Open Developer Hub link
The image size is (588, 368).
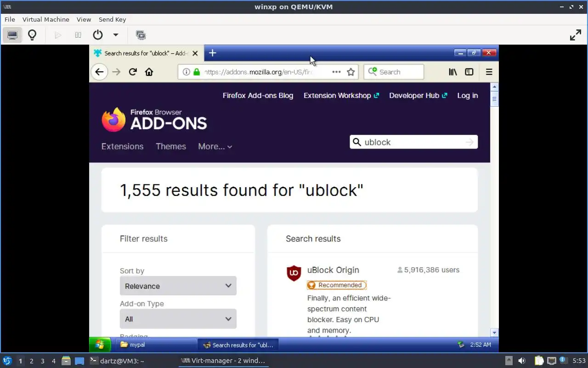pyautogui.click(x=418, y=95)
